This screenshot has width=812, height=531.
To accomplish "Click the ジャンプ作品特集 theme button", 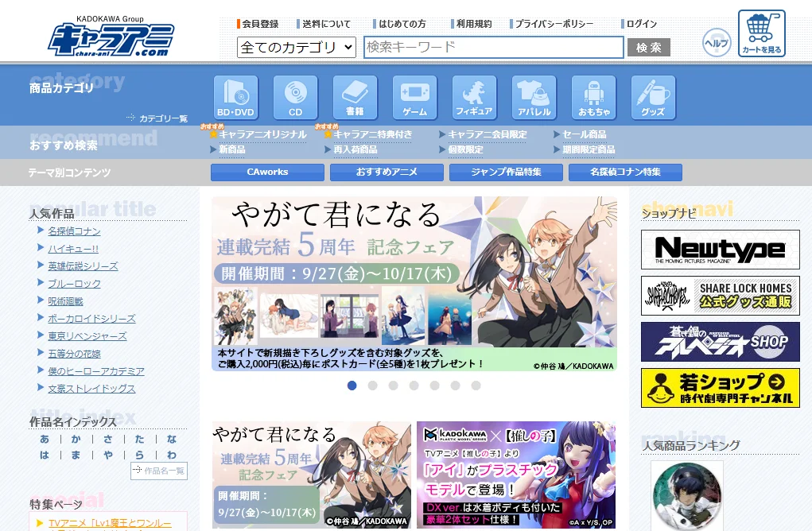I will (x=506, y=172).
